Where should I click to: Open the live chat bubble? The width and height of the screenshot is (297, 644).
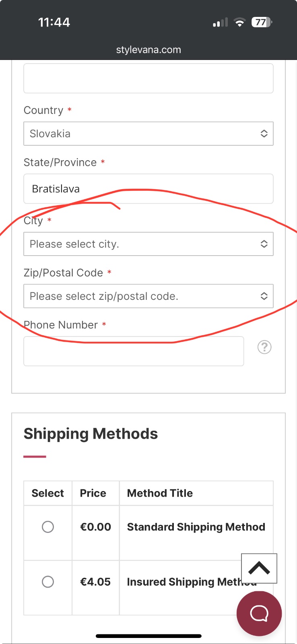point(259,613)
